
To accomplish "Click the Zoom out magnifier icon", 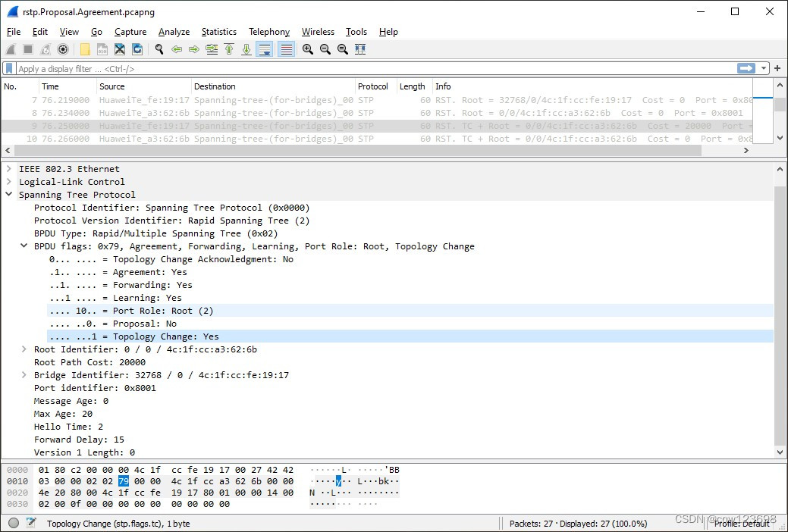I will [325, 49].
